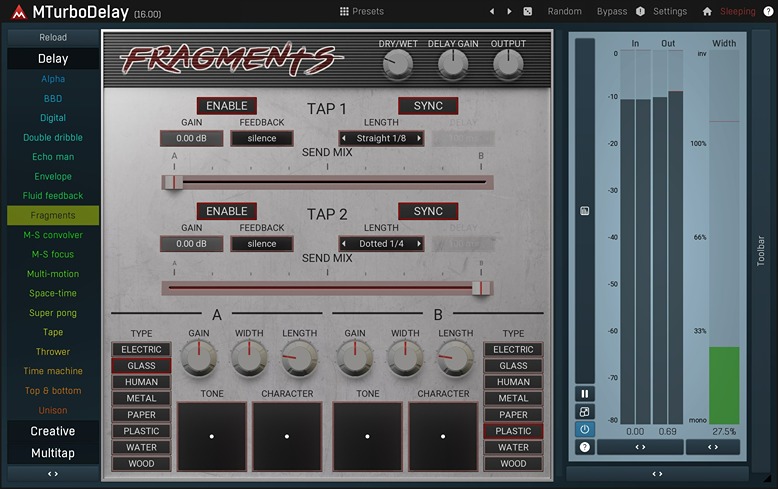778x489 pixels.
Task: Click the meter dice-like settings icon
Action: click(584, 412)
